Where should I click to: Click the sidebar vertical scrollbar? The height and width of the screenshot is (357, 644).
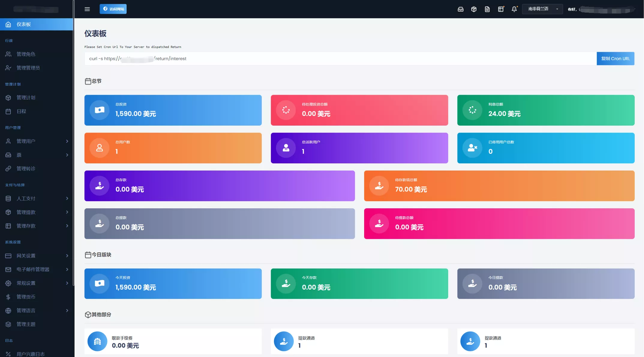click(73, 143)
